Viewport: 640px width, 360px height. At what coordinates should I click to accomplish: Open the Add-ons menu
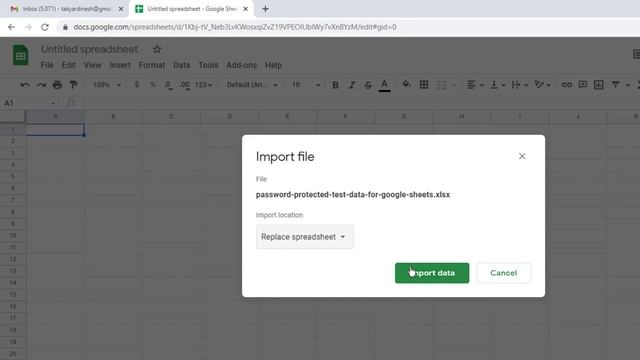click(242, 65)
